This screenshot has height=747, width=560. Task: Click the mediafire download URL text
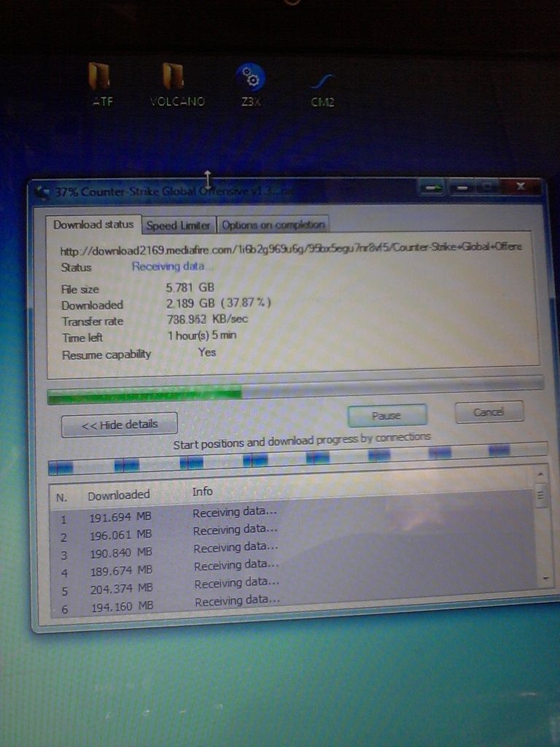tap(291, 249)
